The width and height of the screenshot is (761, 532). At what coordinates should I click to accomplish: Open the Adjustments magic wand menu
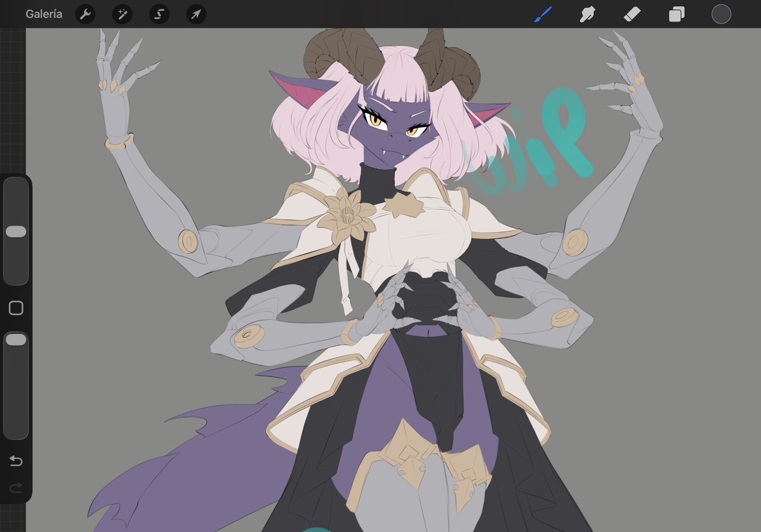pyautogui.click(x=122, y=14)
